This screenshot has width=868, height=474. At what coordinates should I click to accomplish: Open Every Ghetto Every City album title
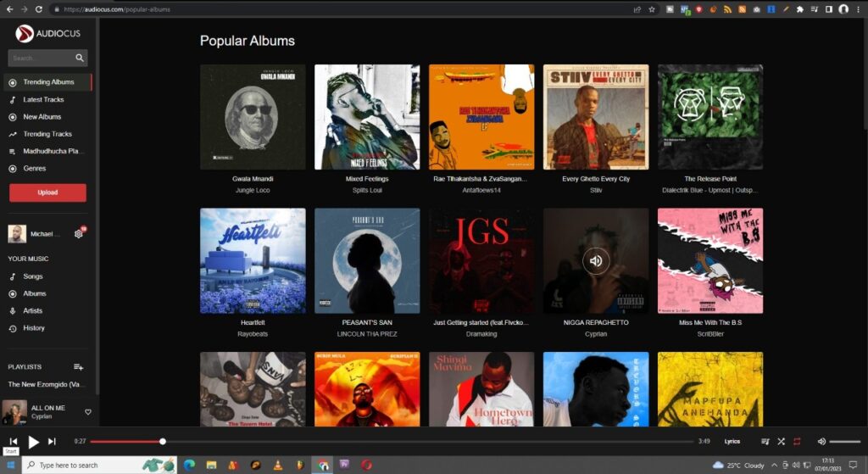point(596,179)
